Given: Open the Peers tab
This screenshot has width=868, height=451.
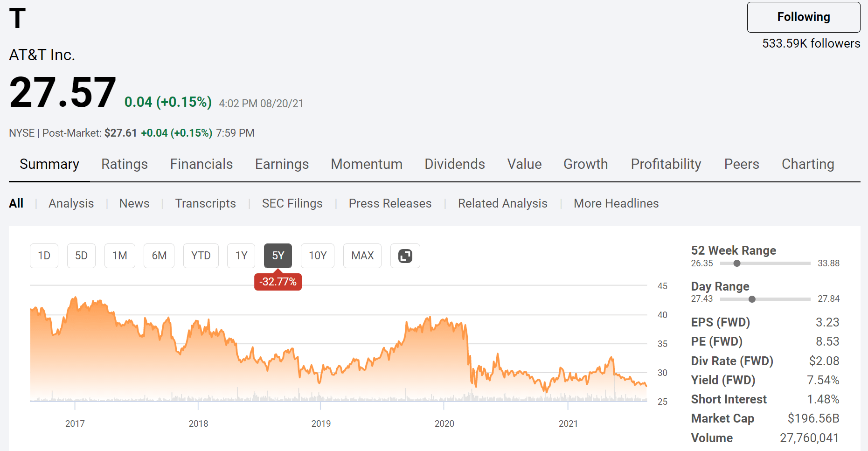Looking at the screenshot, I should point(742,164).
